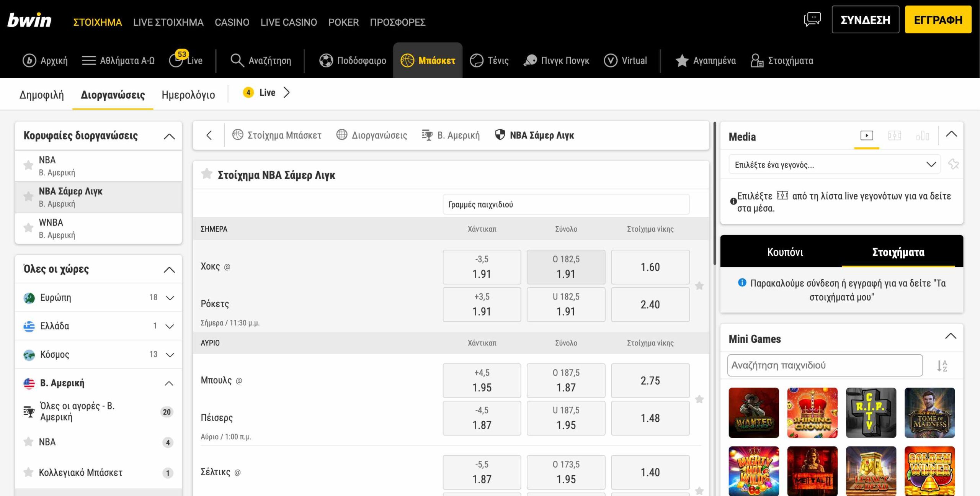
Task: Pick Ρόκετς win odds 2.40
Action: [650, 304]
